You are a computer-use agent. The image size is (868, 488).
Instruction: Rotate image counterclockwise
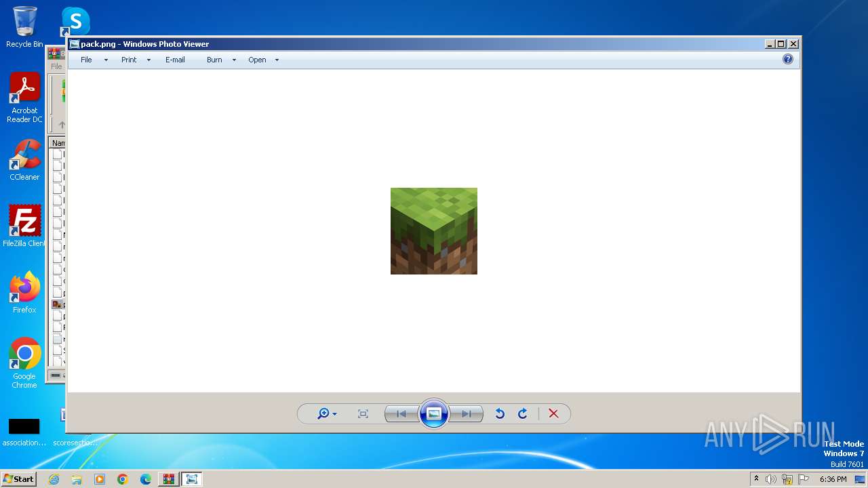click(x=500, y=414)
